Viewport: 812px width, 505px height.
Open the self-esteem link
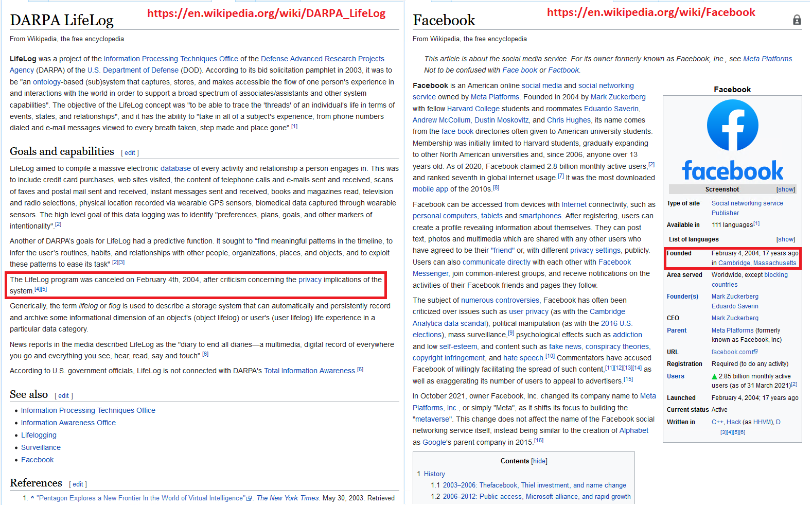pyautogui.click(x=458, y=346)
